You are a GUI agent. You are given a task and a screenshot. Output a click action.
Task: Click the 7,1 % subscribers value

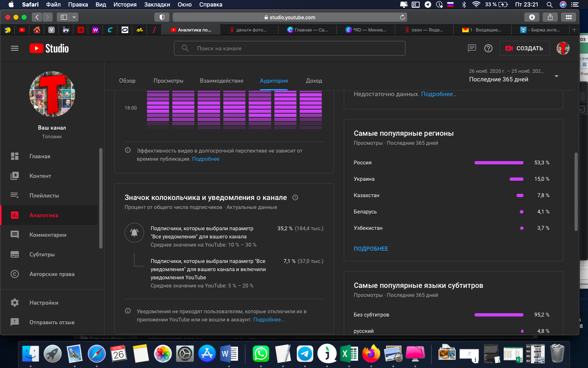290,261
